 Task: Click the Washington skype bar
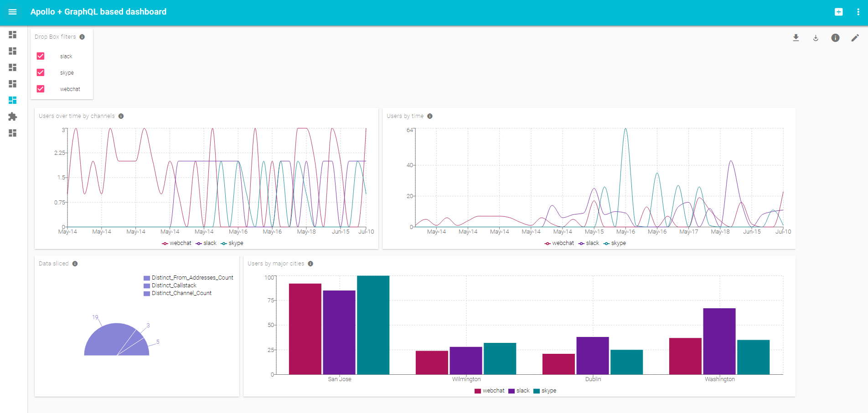click(753, 357)
